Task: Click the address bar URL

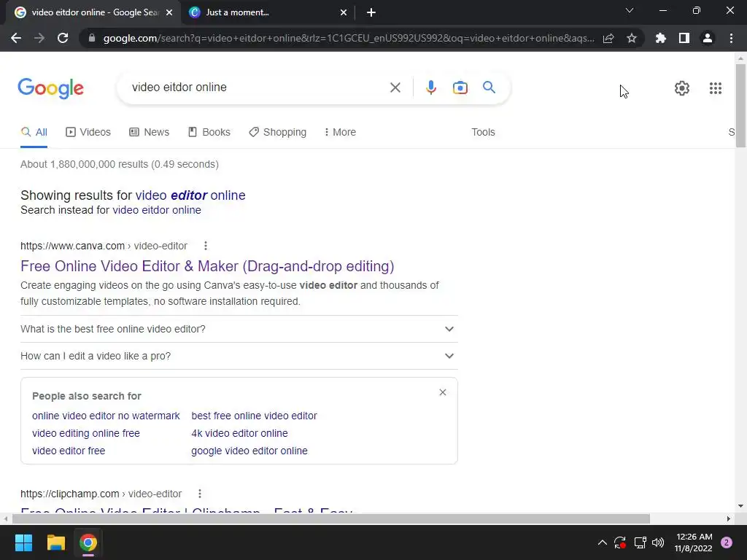Action: (349, 38)
